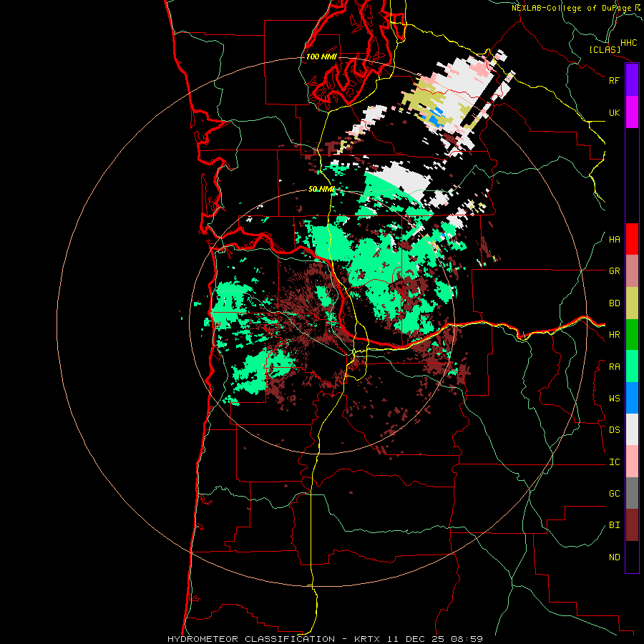The image size is (644, 644).
Task: Click the HHC product label
Action: [x=628, y=43]
